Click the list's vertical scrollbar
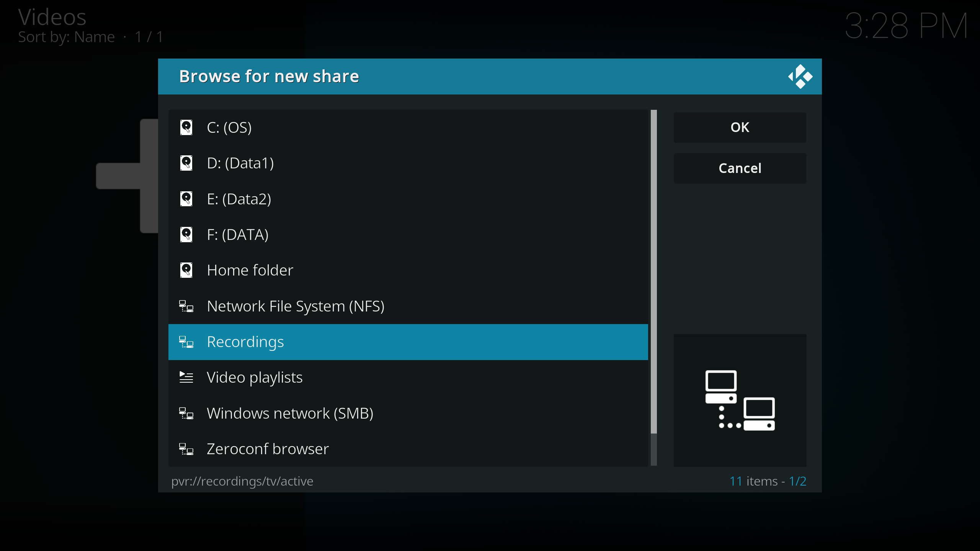980x551 pixels. (x=654, y=288)
